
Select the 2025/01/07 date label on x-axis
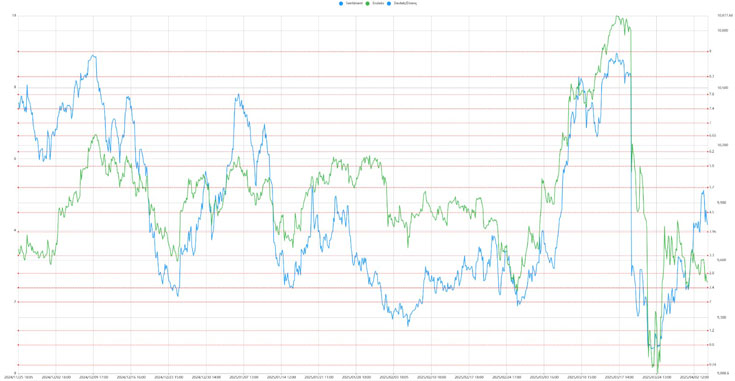click(244, 377)
